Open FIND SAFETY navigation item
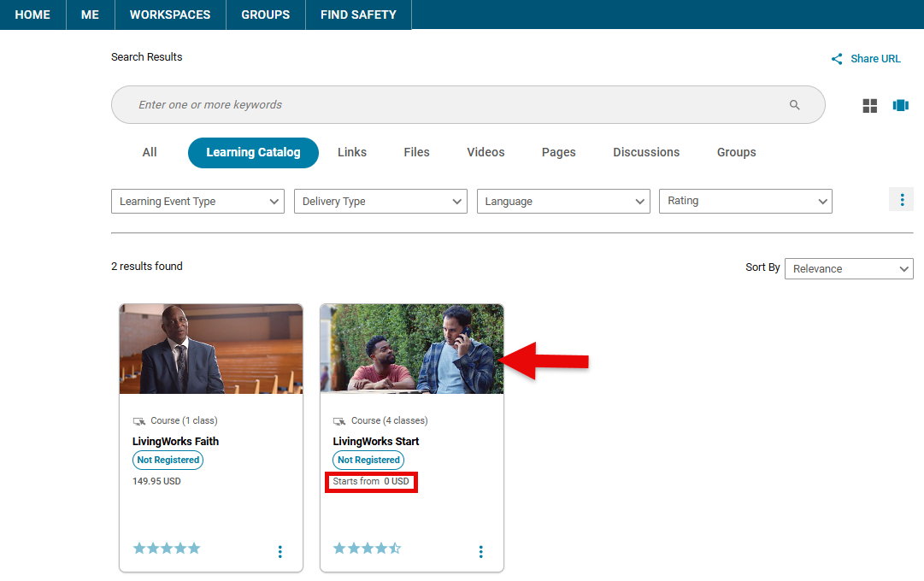Screen dimensions: 924x581 pos(358,15)
